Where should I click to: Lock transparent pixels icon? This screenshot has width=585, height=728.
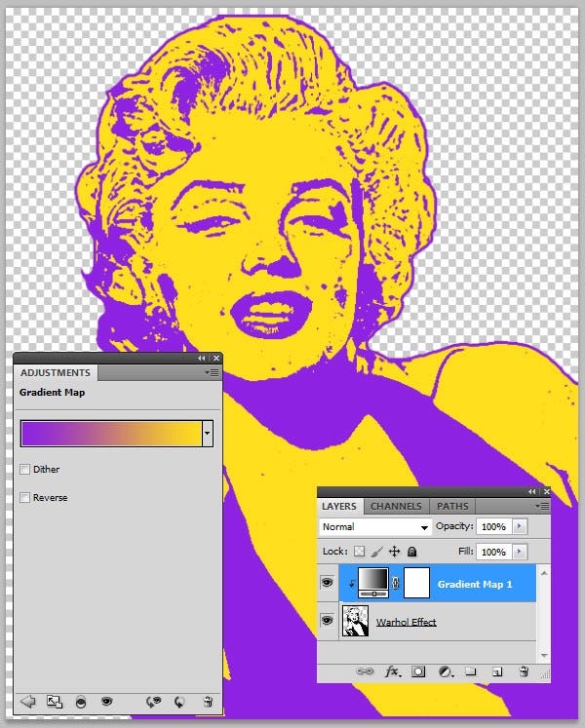[359, 551]
